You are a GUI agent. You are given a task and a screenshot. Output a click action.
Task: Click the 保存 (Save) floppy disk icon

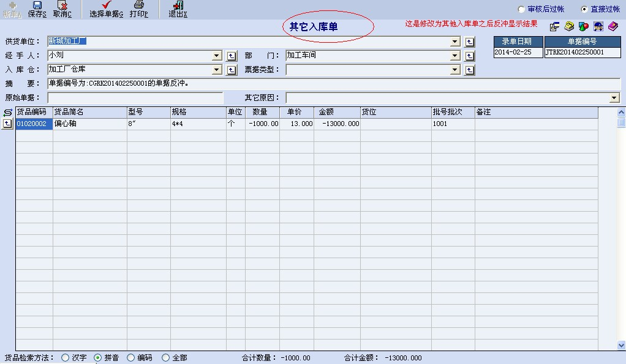(37, 6)
